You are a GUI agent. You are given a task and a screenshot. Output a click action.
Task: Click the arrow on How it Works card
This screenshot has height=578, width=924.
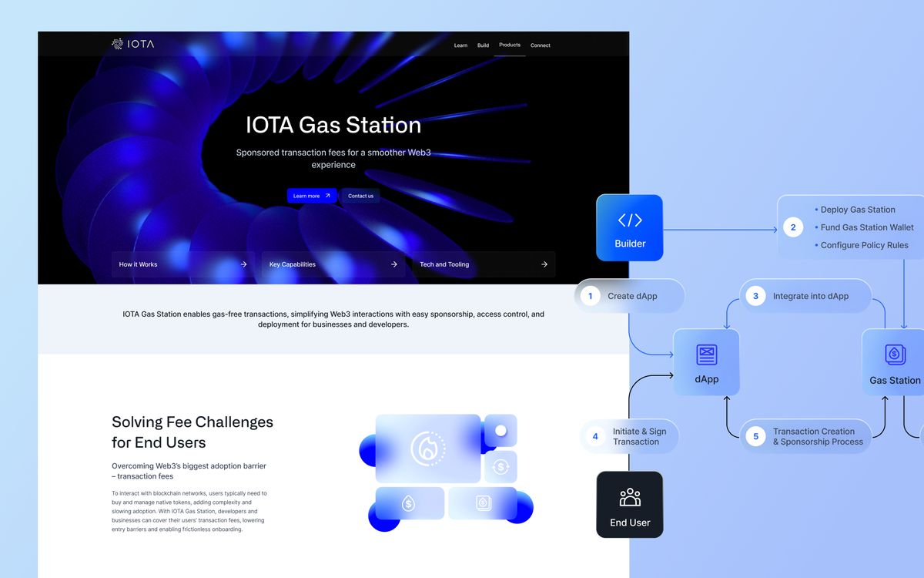coord(243,264)
